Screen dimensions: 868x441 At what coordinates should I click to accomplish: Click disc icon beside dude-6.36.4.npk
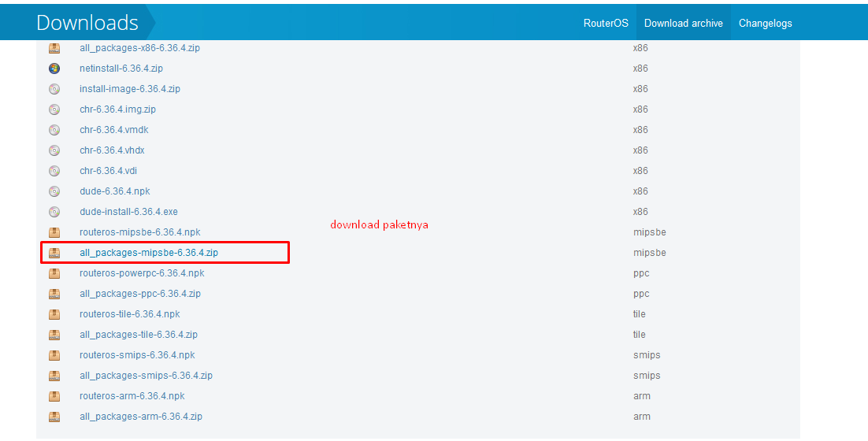pos(54,191)
